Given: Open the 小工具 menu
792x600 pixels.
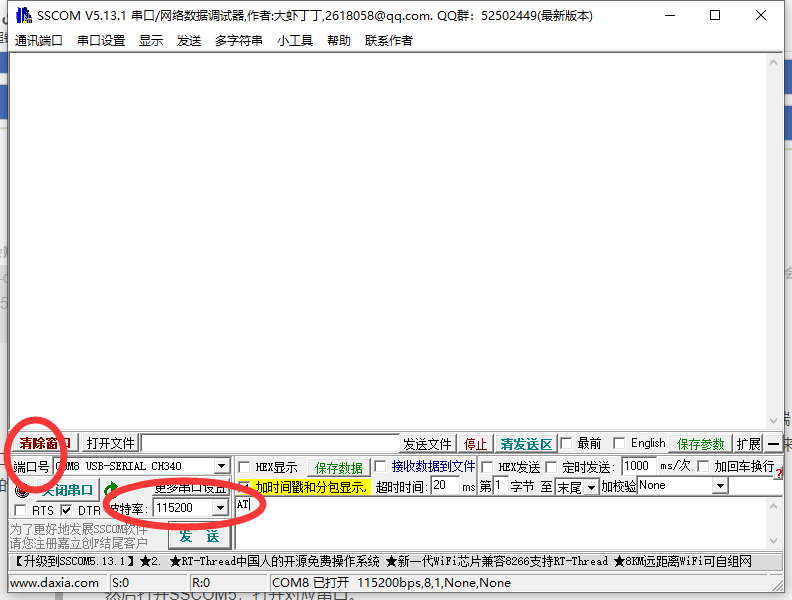Looking at the screenshot, I should tap(294, 40).
